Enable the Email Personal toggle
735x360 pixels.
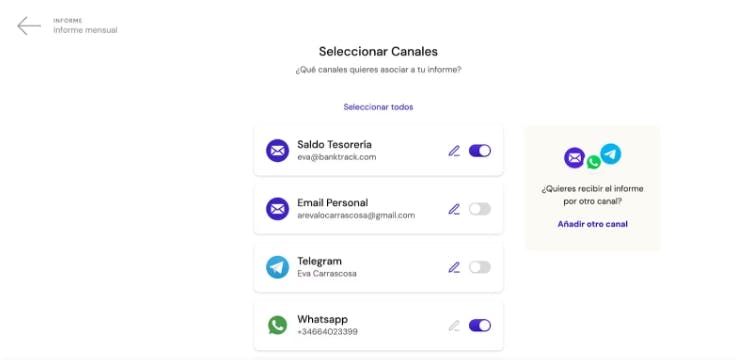[x=480, y=209]
